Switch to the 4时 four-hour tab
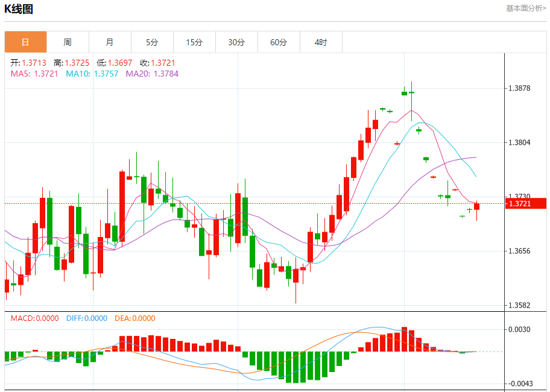Screen dimensions: 550x392 (x=321, y=42)
